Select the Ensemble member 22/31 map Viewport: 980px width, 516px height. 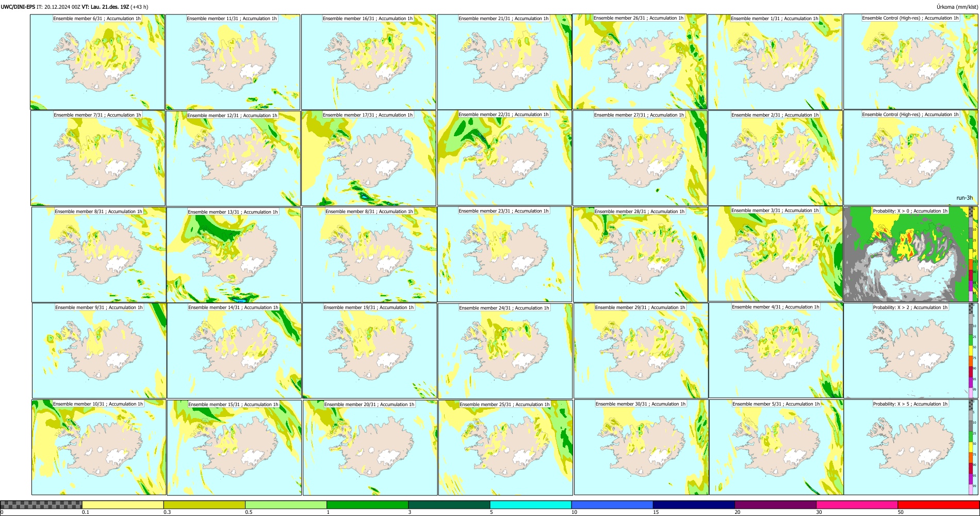click(x=504, y=158)
